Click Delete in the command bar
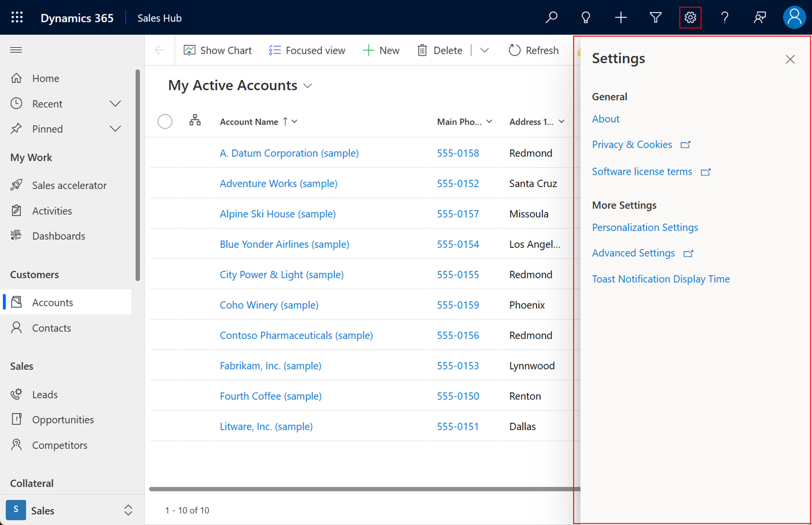812x525 pixels. [440, 51]
